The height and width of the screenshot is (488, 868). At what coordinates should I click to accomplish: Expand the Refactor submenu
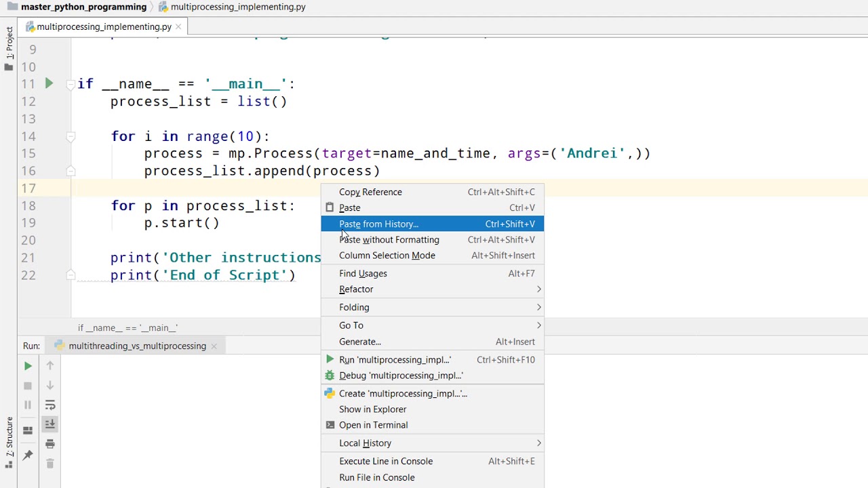432,289
